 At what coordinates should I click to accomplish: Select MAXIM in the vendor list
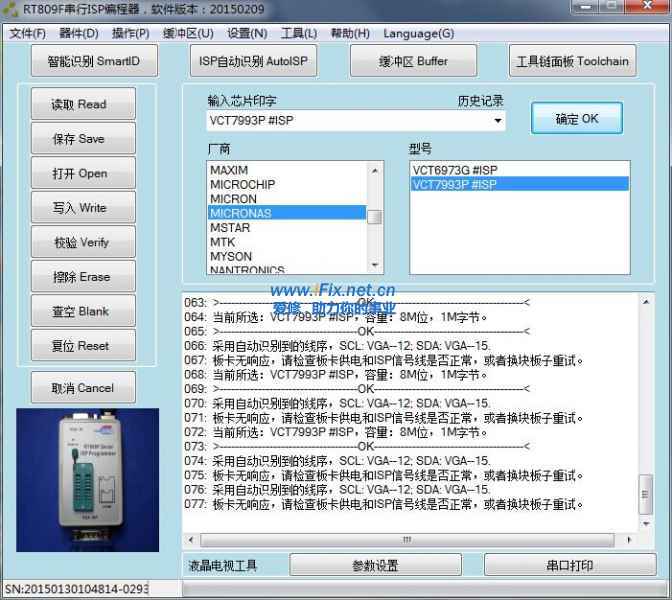tap(287, 170)
